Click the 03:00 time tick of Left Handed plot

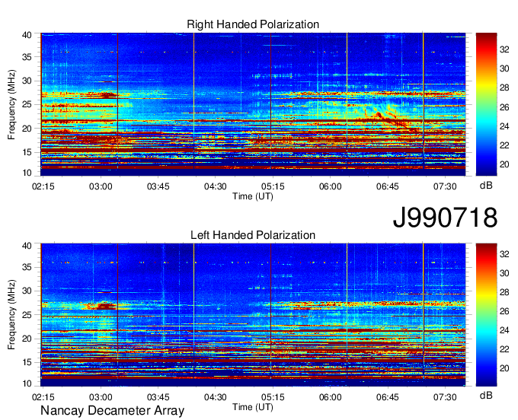[x=101, y=397]
